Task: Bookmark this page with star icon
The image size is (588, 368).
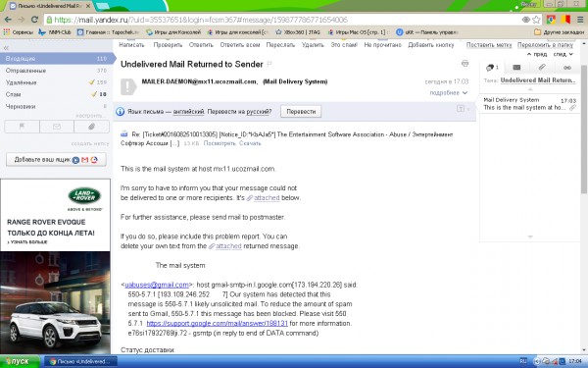Action: (x=537, y=20)
